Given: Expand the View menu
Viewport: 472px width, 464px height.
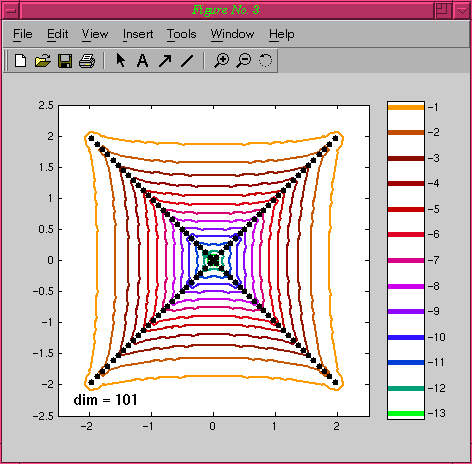Looking at the screenshot, I should click(x=95, y=34).
